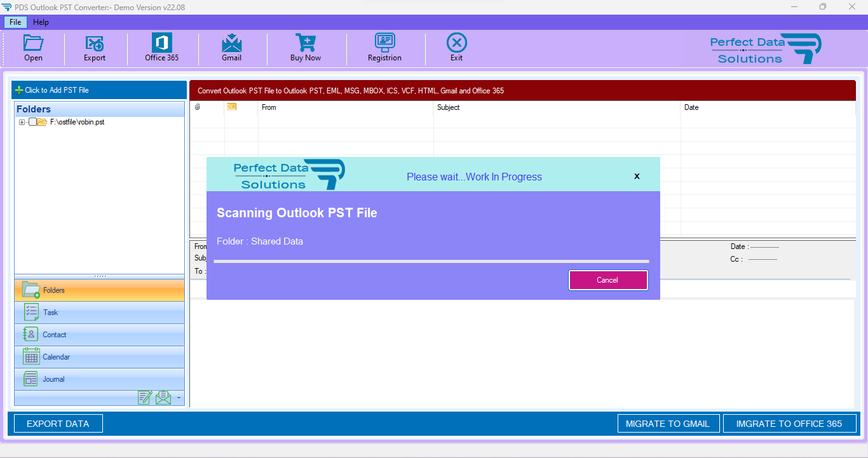Click the Please wait...Work In Progress title
Viewport: 868px width, 458px height.
[474, 177]
